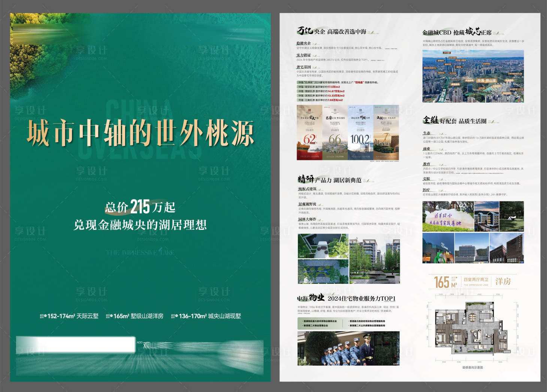Click the blue poster thumbnail showing '100.2'
The width and height of the screenshot is (547, 392).
click(360, 133)
